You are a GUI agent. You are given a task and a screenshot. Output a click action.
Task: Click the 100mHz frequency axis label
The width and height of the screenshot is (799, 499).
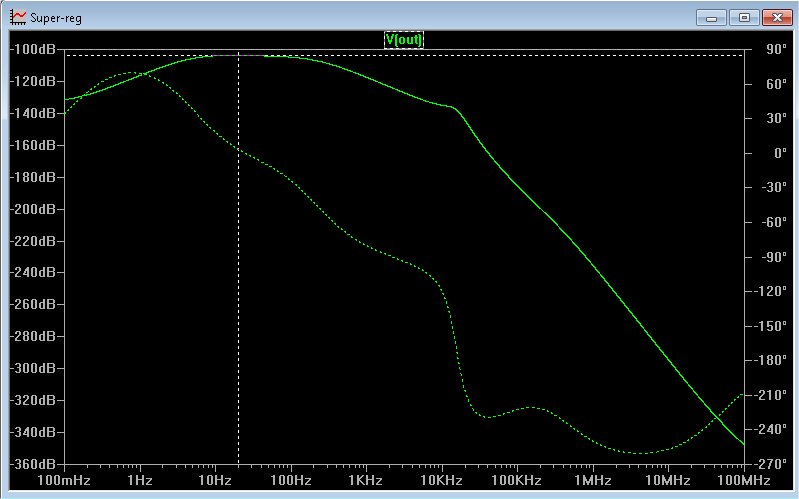pyautogui.click(x=64, y=480)
